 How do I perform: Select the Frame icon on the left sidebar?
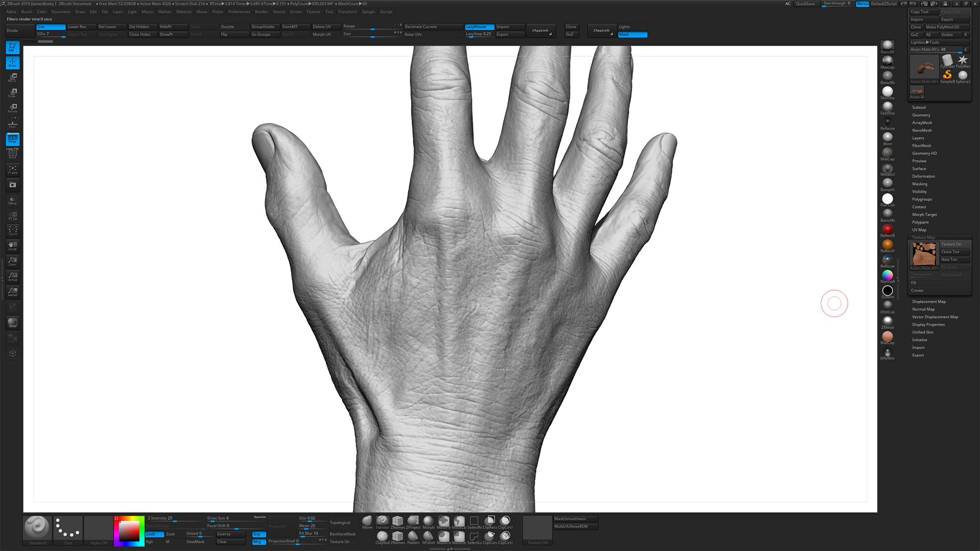coord(12,169)
